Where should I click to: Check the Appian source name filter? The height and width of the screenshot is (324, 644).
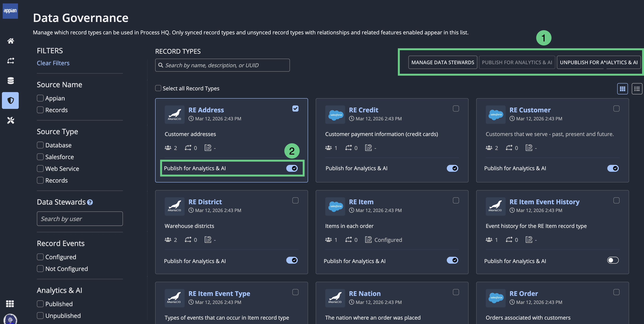click(40, 98)
